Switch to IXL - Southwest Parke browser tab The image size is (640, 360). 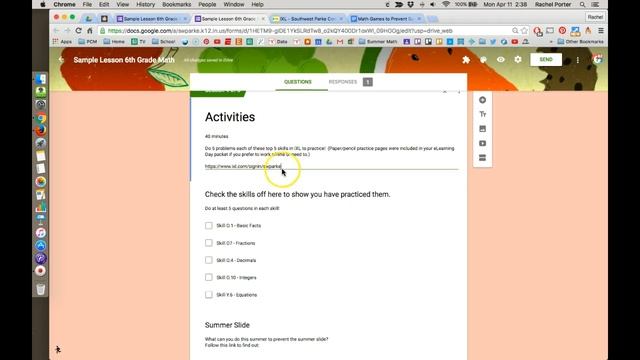[x=307, y=19]
